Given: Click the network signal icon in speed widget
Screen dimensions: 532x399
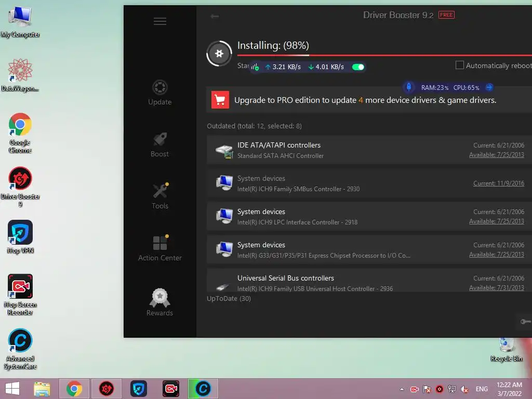Looking at the screenshot, I should click(x=255, y=67).
